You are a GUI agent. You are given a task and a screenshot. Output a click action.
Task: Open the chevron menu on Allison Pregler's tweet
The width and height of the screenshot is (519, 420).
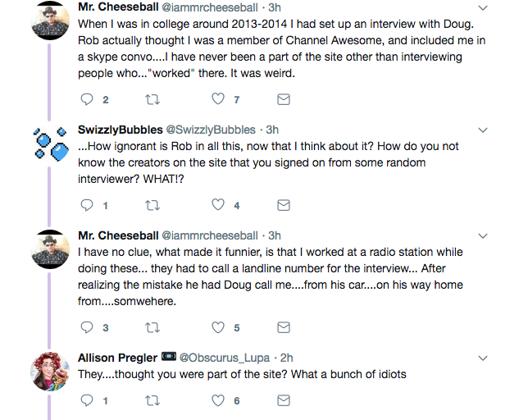tap(483, 358)
